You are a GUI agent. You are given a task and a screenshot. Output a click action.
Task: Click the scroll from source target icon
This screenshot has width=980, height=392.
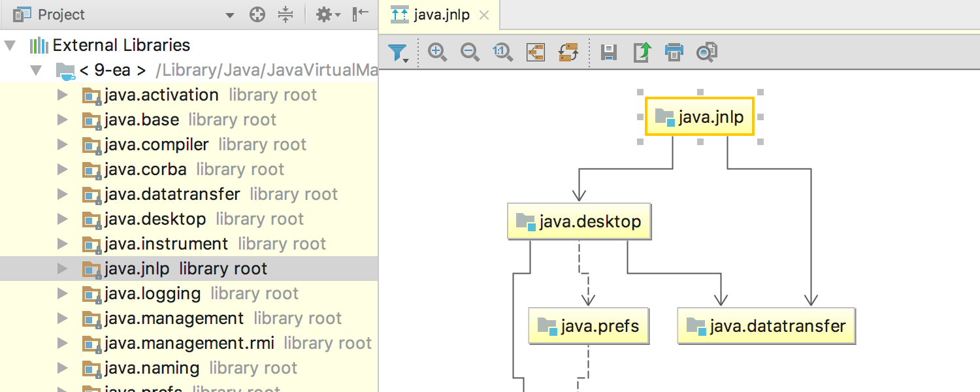click(257, 14)
